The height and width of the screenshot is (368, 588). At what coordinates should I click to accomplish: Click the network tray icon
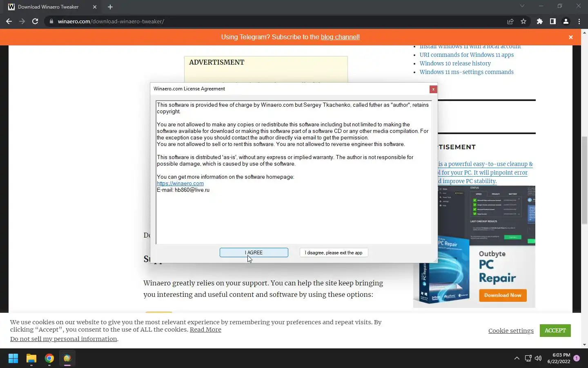coord(528,358)
